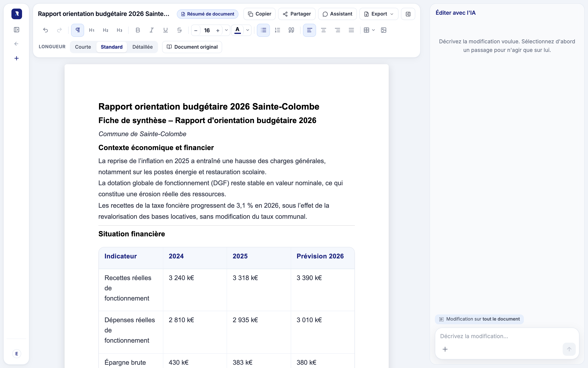
Task: Open the Partager share button
Action: [x=297, y=14]
